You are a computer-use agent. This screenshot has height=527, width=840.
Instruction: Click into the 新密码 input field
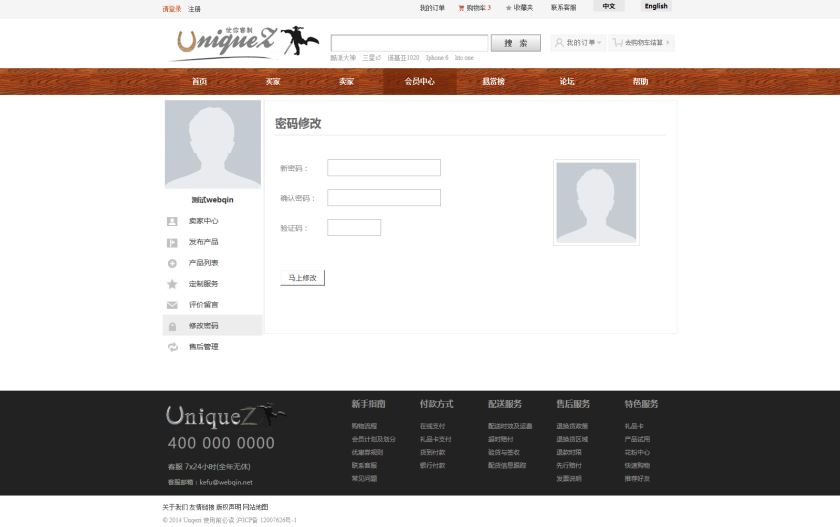pos(384,168)
